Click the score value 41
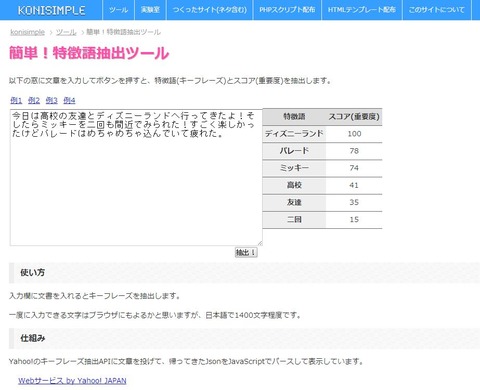The image size is (480, 390). pos(354,185)
